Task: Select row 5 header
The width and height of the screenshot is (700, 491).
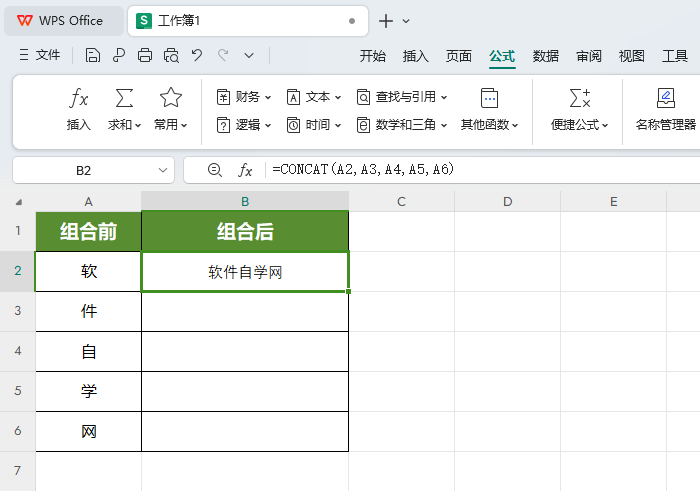Action: [x=18, y=391]
